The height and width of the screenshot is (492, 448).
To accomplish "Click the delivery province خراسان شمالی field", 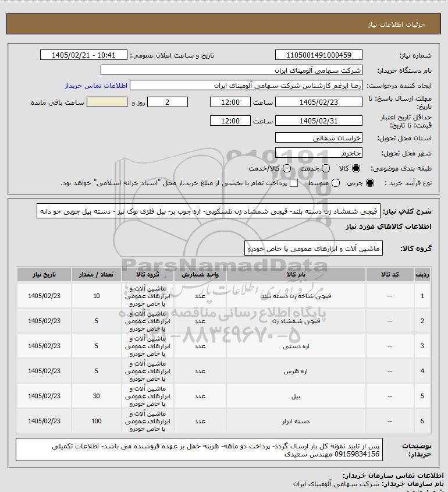I will click(x=318, y=138).
